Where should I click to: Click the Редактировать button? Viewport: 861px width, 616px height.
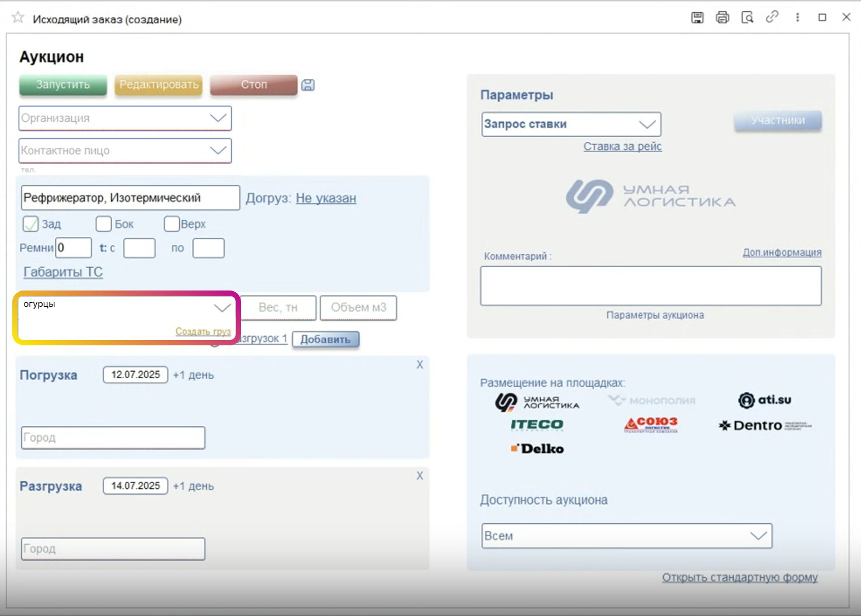(x=159, y=85)
